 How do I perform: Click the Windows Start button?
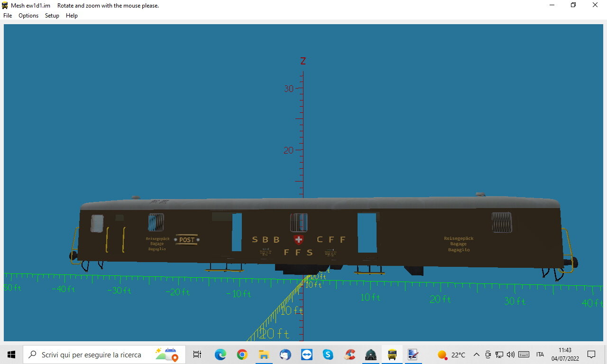click(11, 355)
